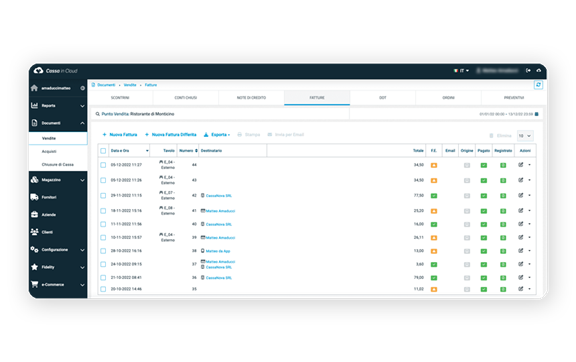
Task: Open the rows-per-page dropdown showing 10
Action: point(525,136)
